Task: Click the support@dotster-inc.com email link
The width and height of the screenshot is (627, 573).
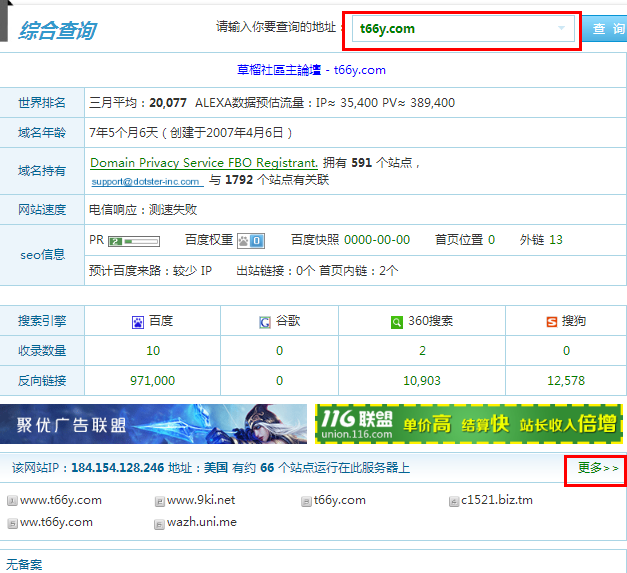Action: point(146,182)
